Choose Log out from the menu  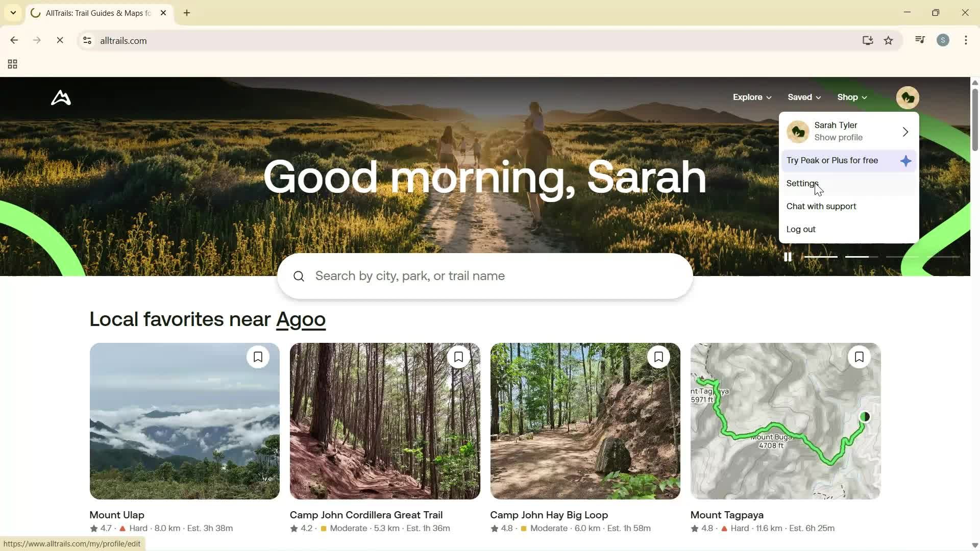[801, 229]
